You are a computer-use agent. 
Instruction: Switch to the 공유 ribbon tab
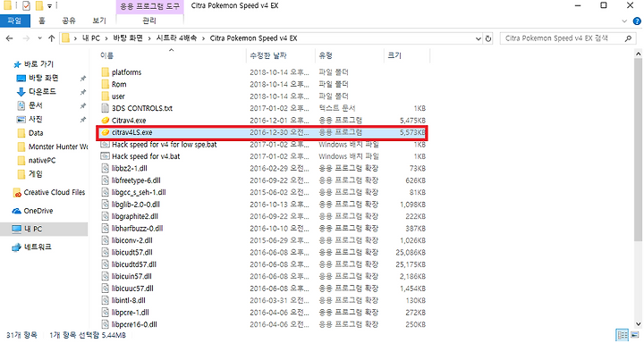click(x=69, y=21)
